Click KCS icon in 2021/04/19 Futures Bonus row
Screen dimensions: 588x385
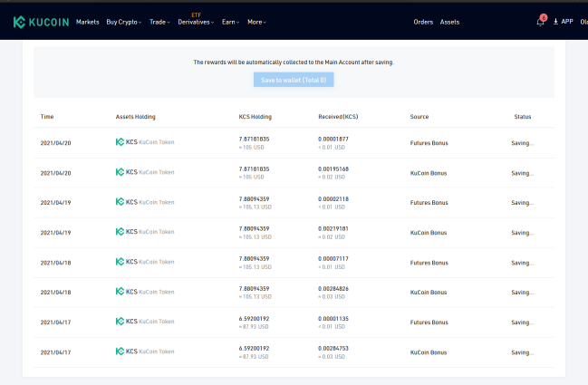tap(120, 202)
